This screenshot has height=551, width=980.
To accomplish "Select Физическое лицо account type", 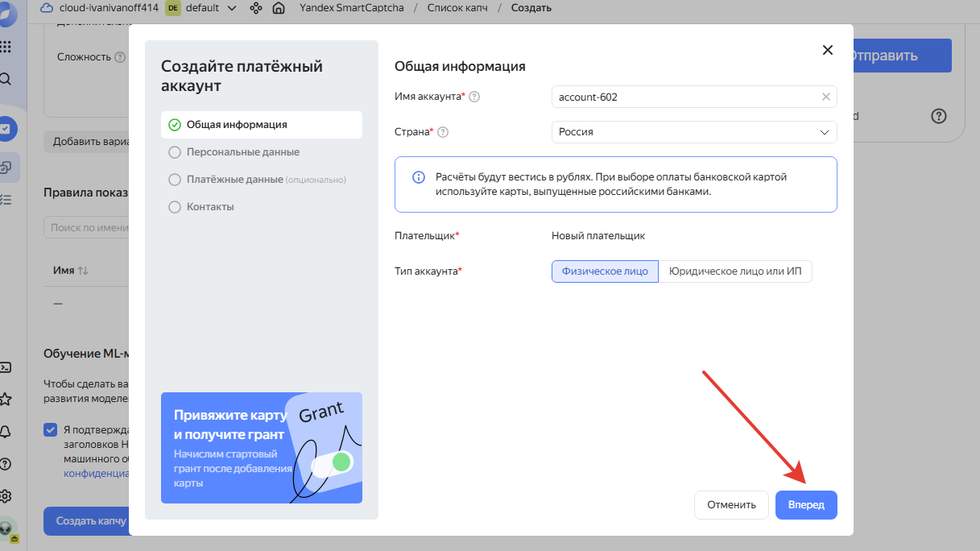I will (x=605, y=271).
